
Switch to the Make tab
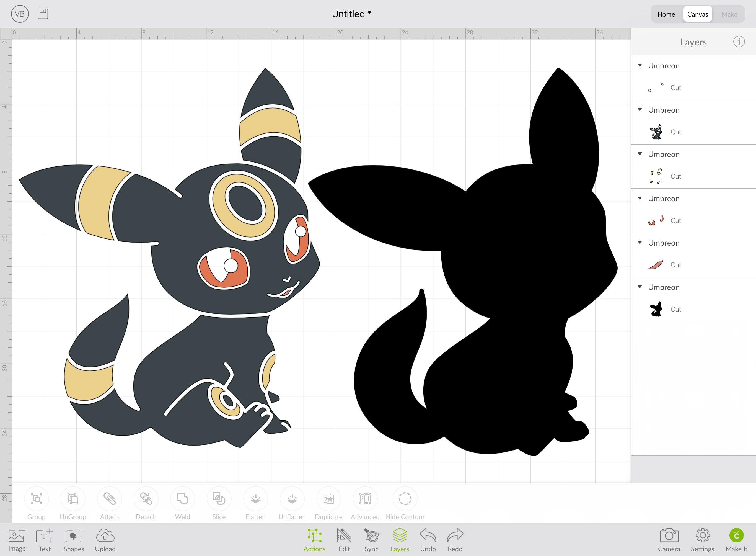tap(729, 14)
